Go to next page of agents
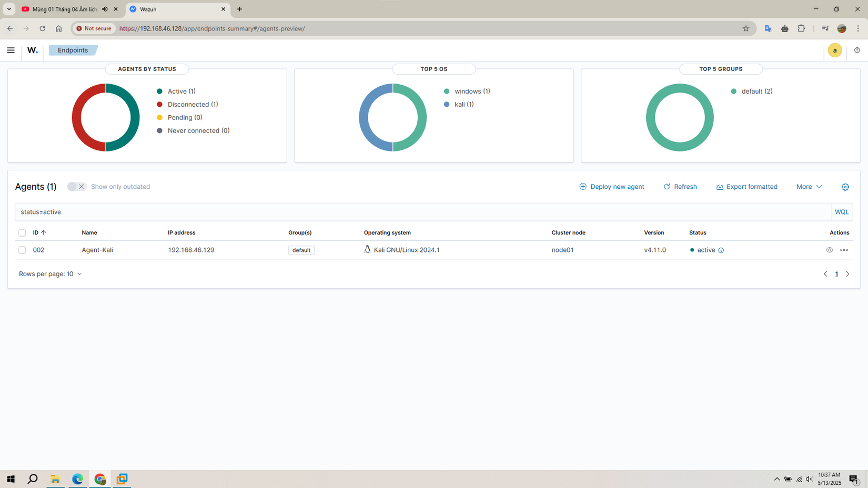868x488 pixels. 847,274
